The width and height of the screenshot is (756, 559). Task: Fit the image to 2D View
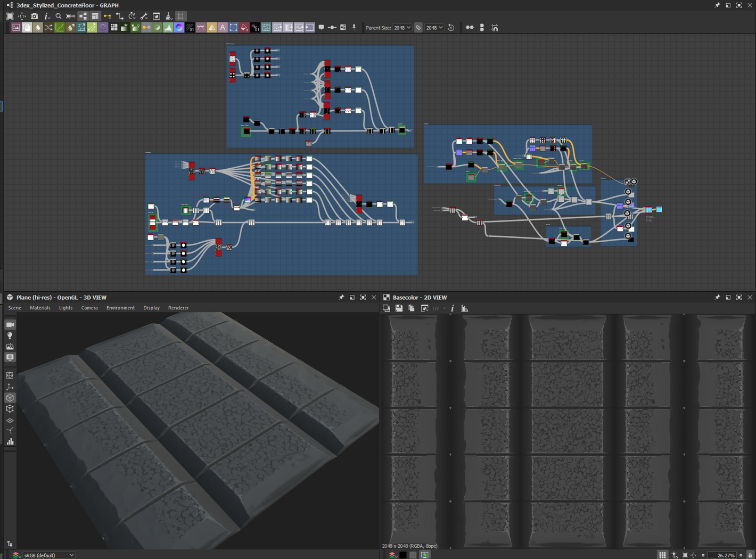point(685,555)
